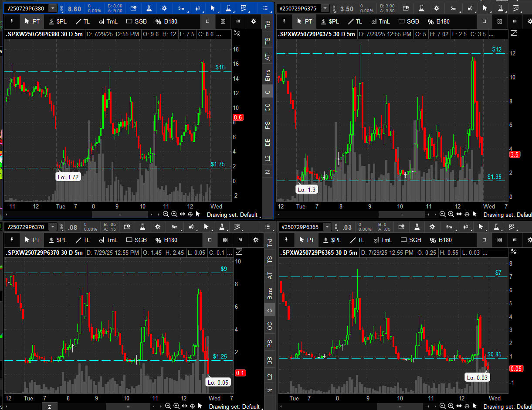Click crosshair pan icon below the P6370 chart
This screenshot has width=532, height=410.
point(192,407)
